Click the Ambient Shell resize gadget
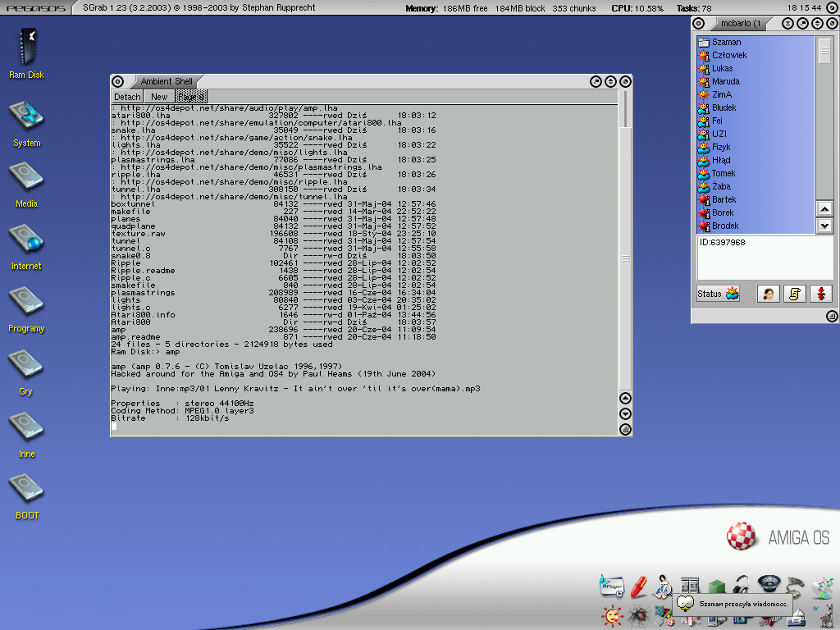 625,429
